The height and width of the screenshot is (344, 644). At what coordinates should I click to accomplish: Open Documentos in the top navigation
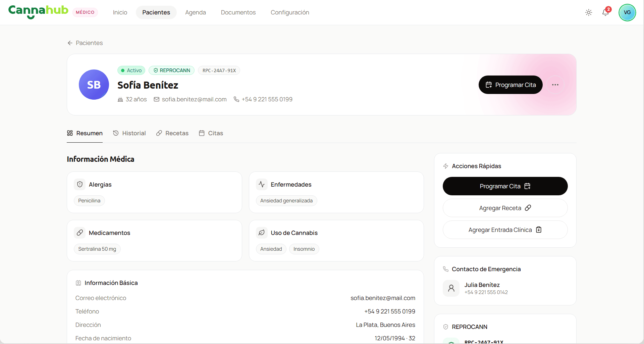click(238, 12)
